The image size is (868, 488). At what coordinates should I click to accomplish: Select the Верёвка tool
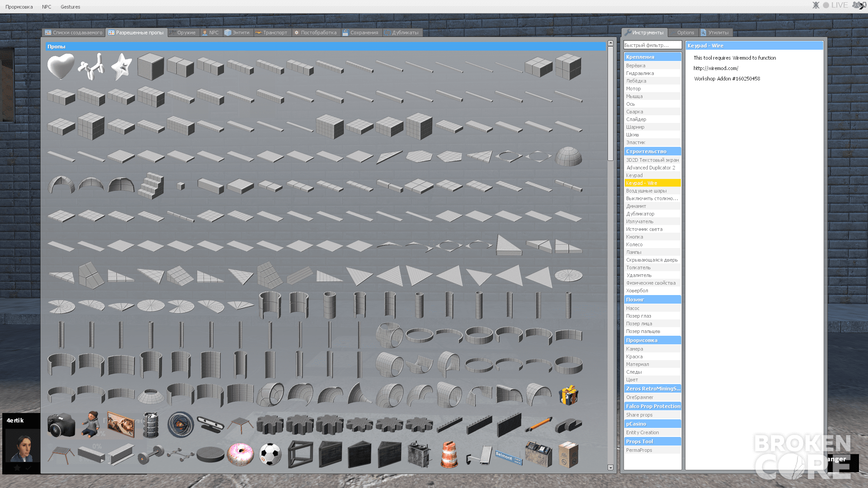click(x=652, y=66)
